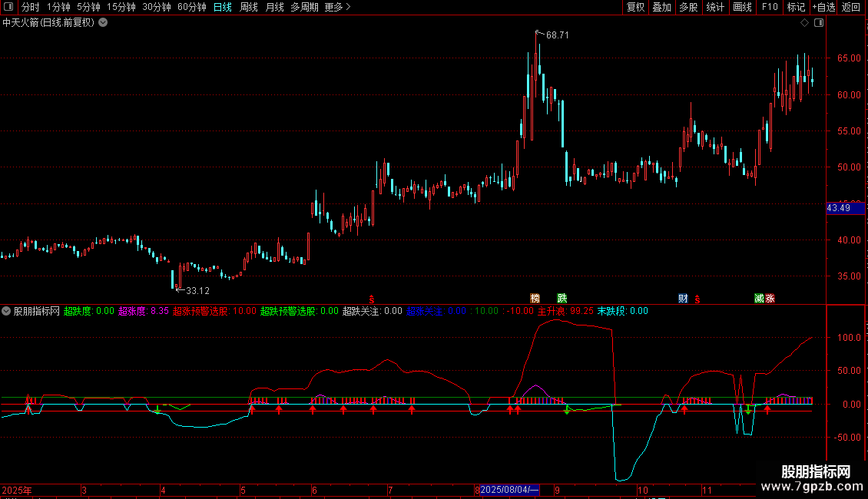This screenshot has width=868, height=499.
Task: Open F10 company information
Action: point(770,7)
